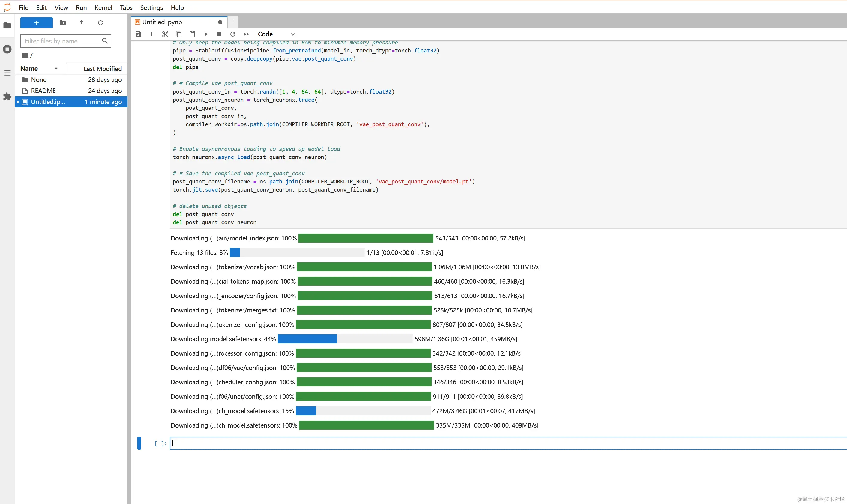The height and width of the screenshot is (504, 847).
Task: Open the Code cell type dropdown
Action: click(x=276, y=34)
